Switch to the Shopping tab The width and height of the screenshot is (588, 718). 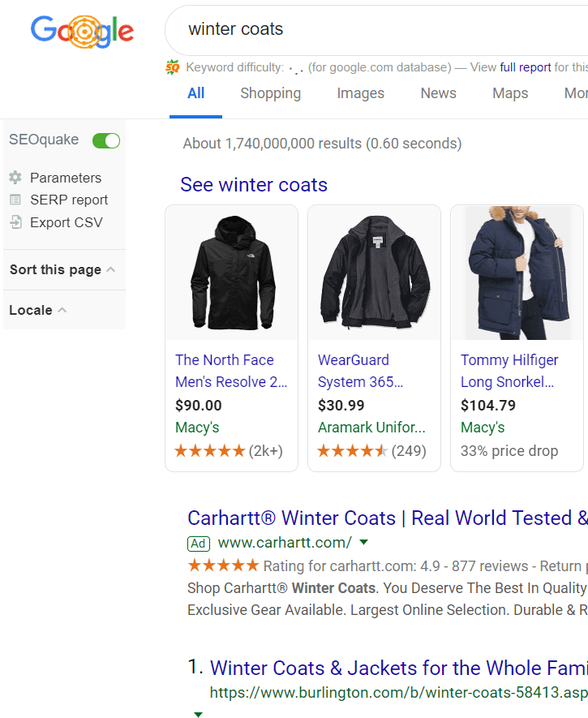[270, 93]
